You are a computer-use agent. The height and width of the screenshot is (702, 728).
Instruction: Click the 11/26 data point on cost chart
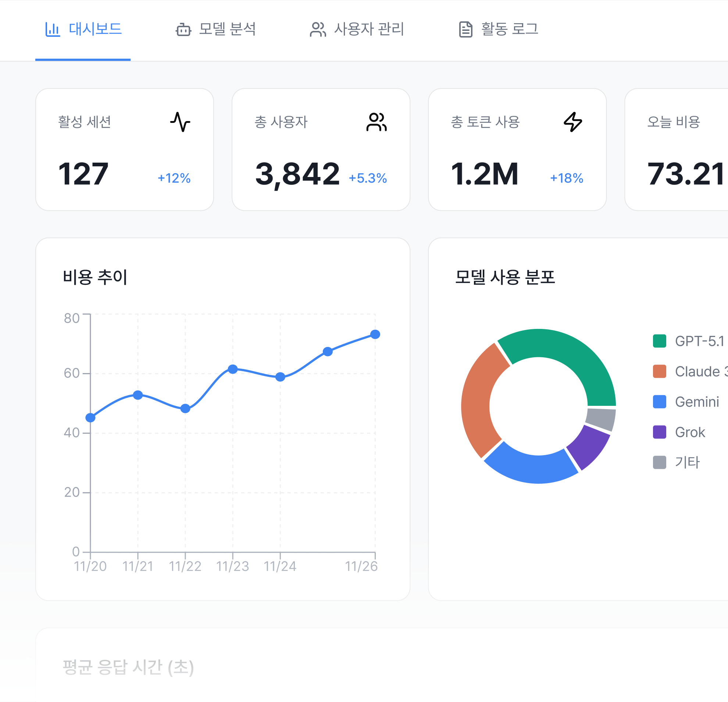375,334
